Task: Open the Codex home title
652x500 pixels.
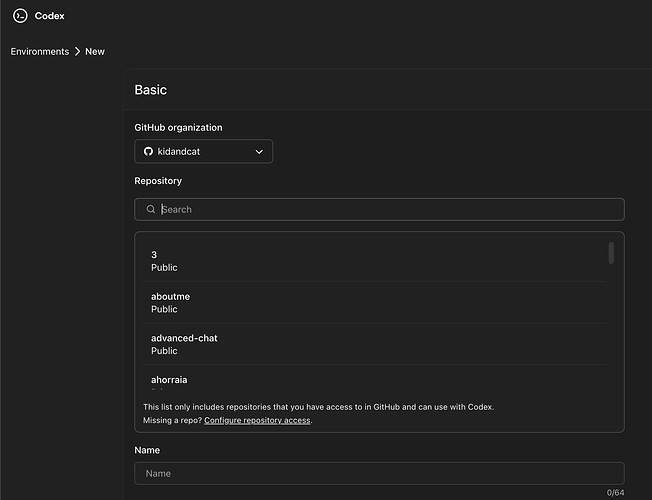Action: pos(49,16)
